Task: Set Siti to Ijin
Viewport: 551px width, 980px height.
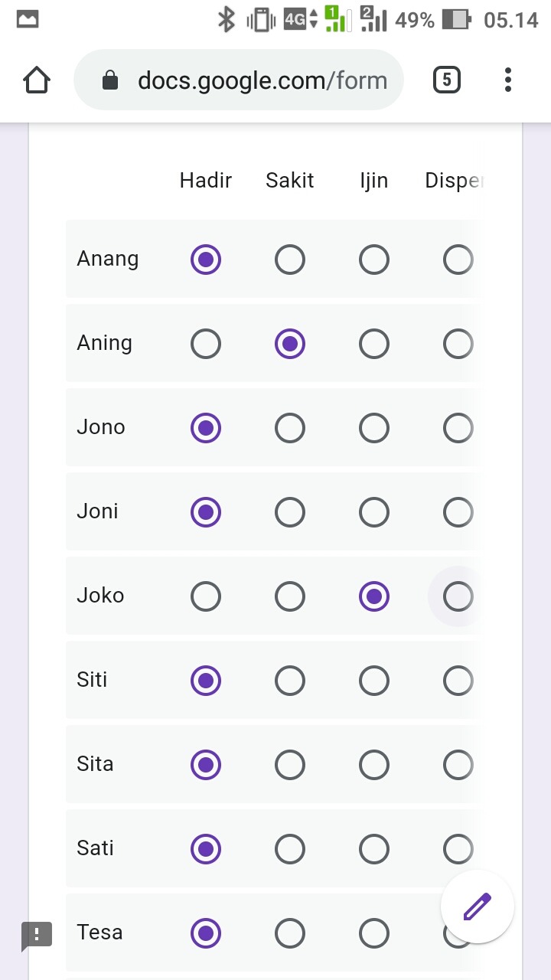Action: coord(374,681)
